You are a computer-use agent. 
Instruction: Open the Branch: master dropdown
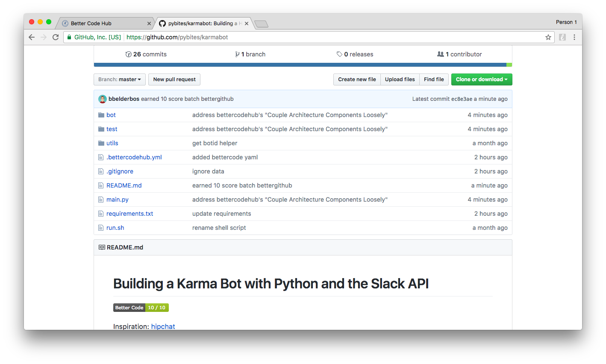tap(120, 79)
